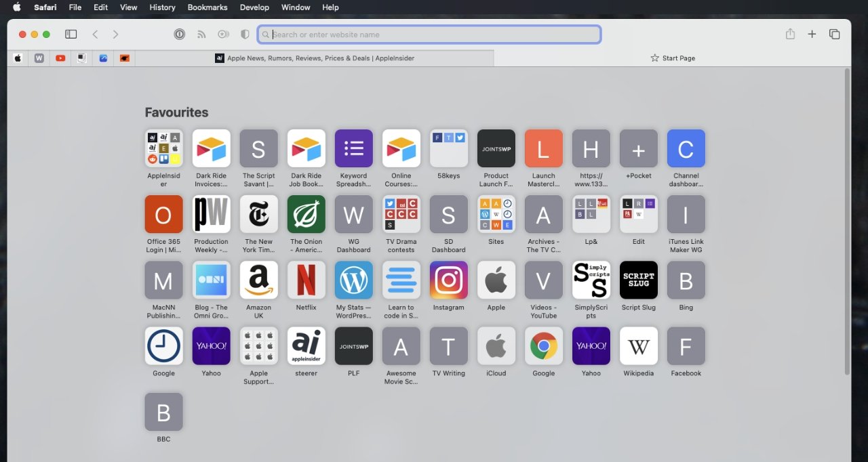Open the 1Password extension icon

pyautogui.click(x=180, y=34)
